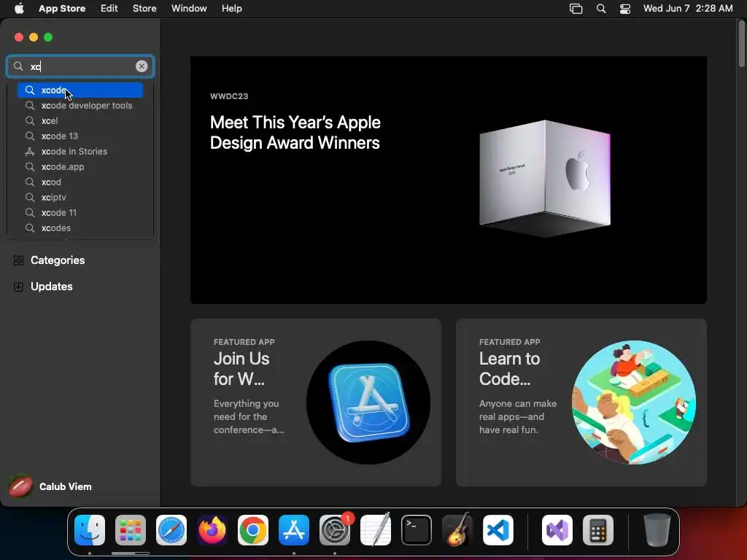Open Calculator from the Dock
747x560 pixels.
coord(598,530)
